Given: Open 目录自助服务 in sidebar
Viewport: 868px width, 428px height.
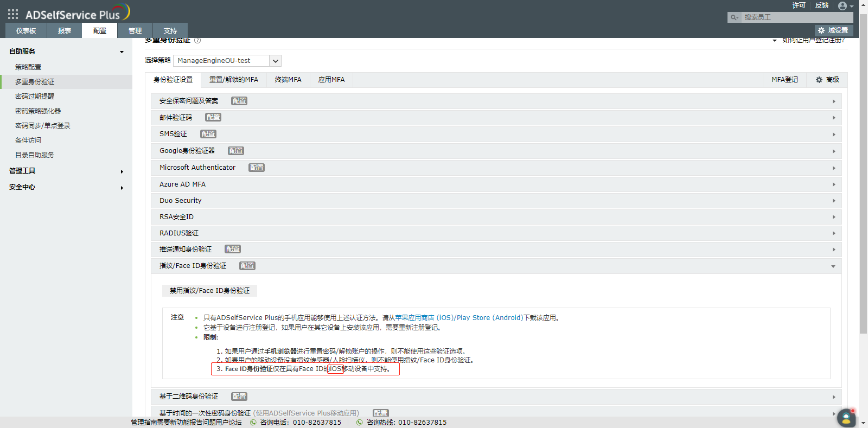Looking at the screenshot, I should point(35,155).
